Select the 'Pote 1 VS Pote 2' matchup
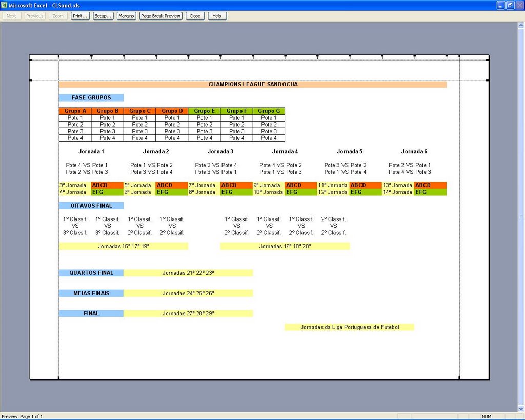The width and height of the screenshot is (525, 420). coord(151,165)
